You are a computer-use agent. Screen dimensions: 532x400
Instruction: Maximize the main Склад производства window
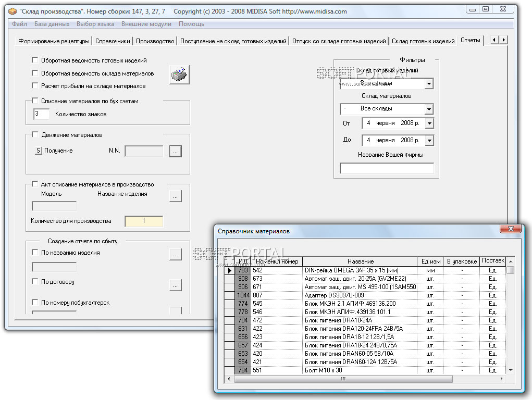coord(486,9)
